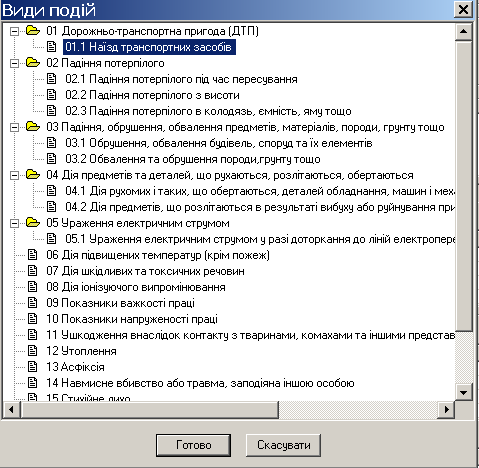Collapse the 03 Падіння, обрушення branch
This screenshot has width=479, height=468.
pos(14,128)
